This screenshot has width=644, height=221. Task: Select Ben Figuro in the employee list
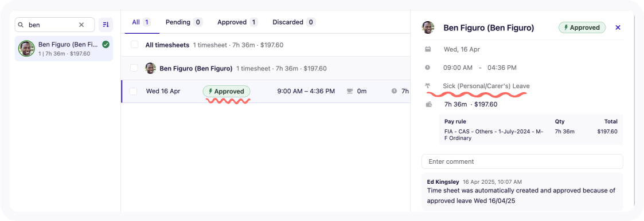[x=64, y=49]
